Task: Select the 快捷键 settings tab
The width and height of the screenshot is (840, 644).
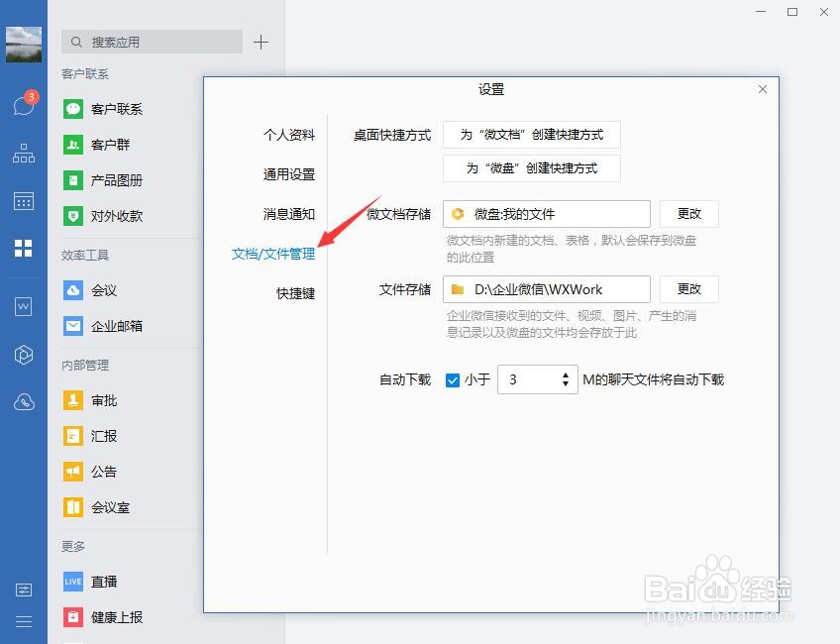Action: 295,293
